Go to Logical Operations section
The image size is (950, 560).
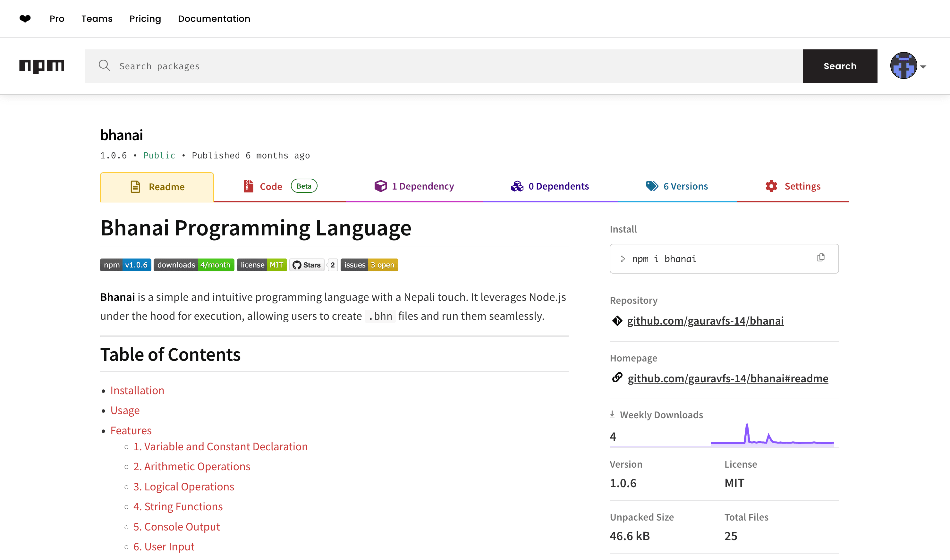click(184, 487)
